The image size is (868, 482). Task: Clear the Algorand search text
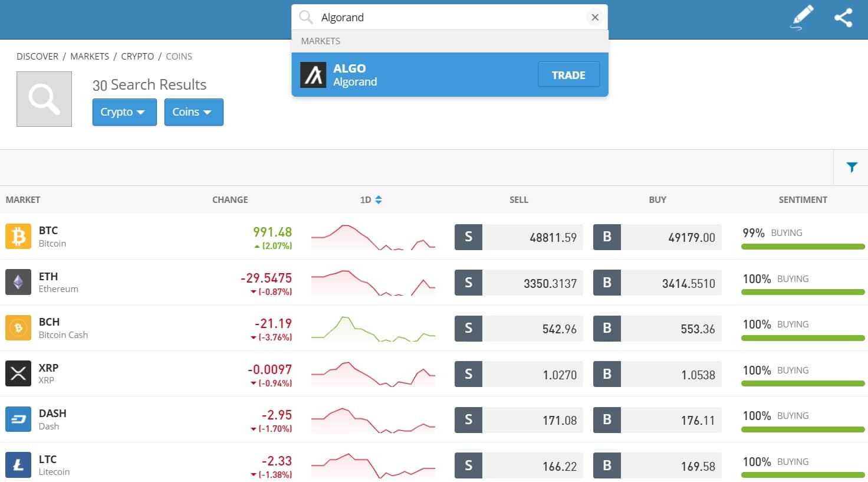[x=595, y=18]
